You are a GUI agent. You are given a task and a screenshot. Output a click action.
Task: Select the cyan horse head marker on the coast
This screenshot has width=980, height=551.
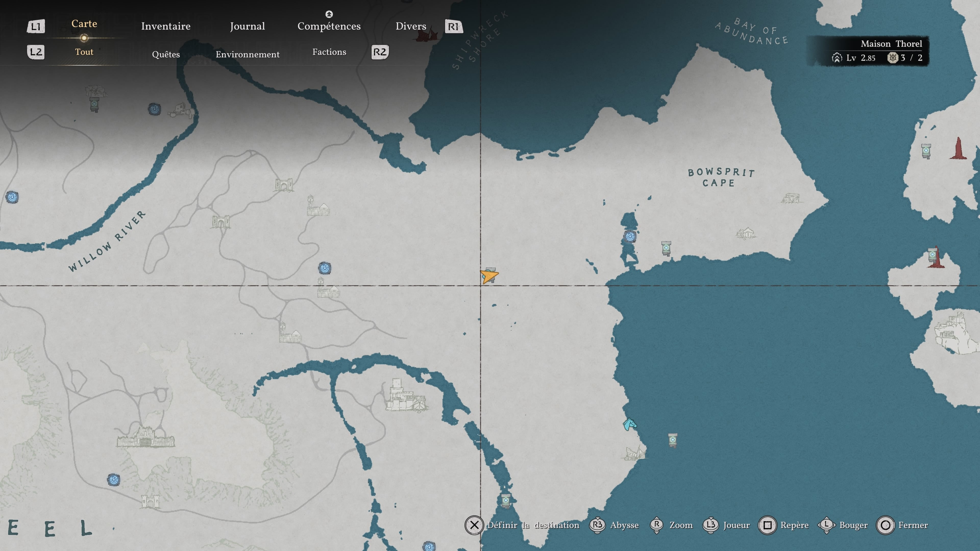tap(630, 424)
